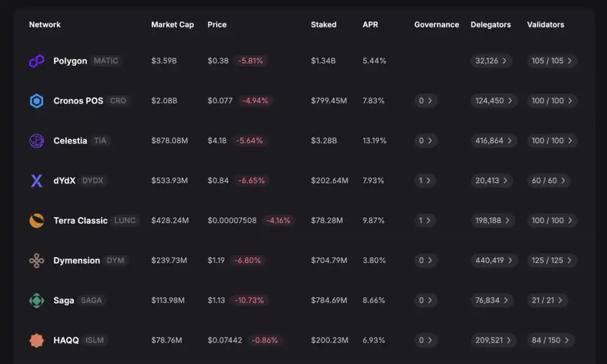This screenshot has width=607, height=364.
Task: Open the Terra Classic network name link
Action: click(80, 221)
